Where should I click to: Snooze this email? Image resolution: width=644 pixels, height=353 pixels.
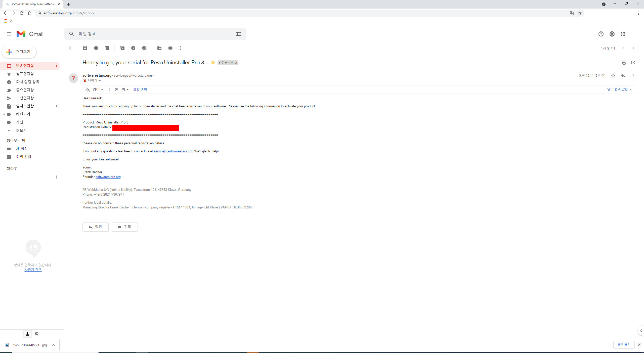pos(133,48)
